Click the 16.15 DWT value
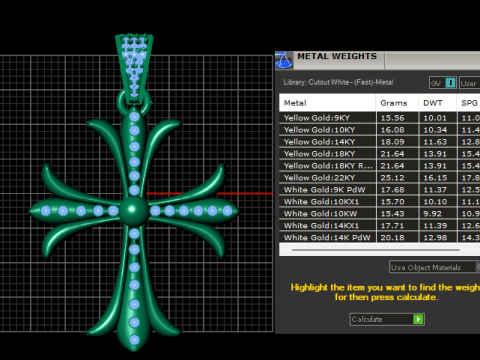The width and height of the screenshot is (480, 360). point(435,178)
